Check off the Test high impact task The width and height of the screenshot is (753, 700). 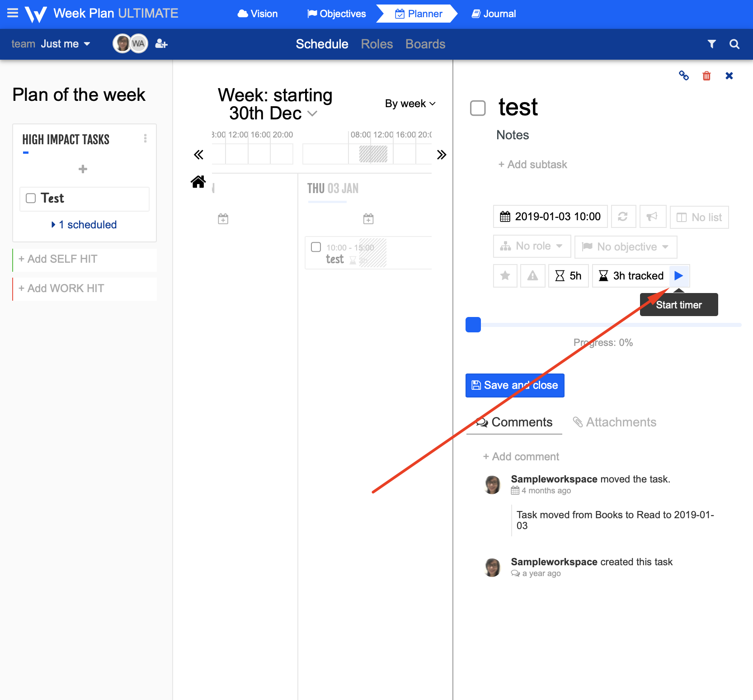click(x=31, y=198)
